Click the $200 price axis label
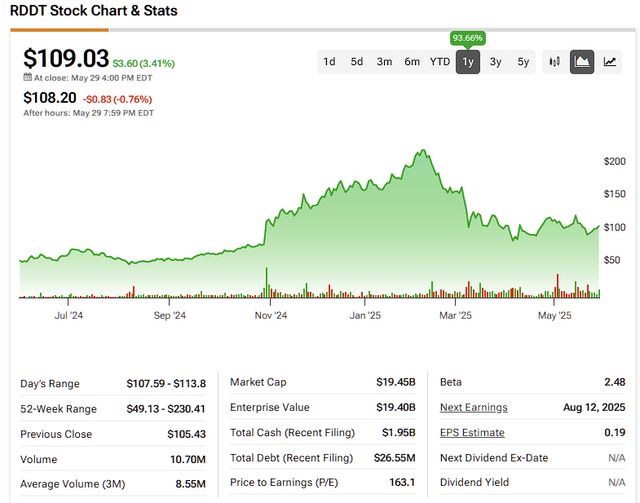 (614, 161)
